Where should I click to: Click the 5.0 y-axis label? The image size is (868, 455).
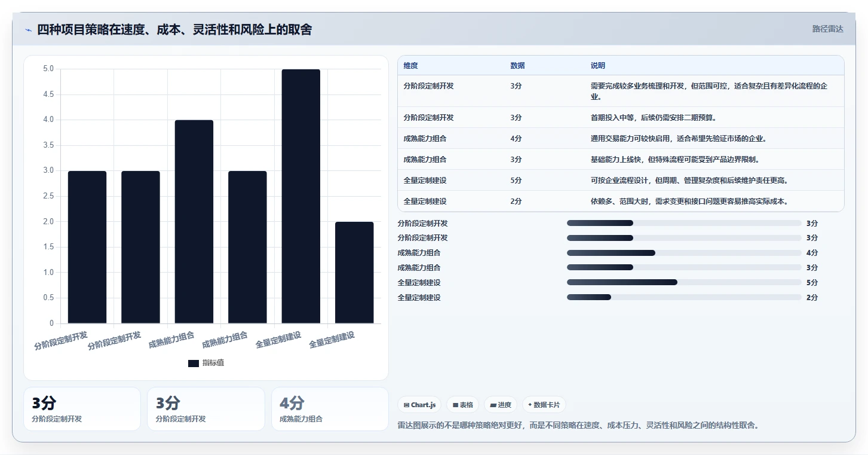coord(48,69)
